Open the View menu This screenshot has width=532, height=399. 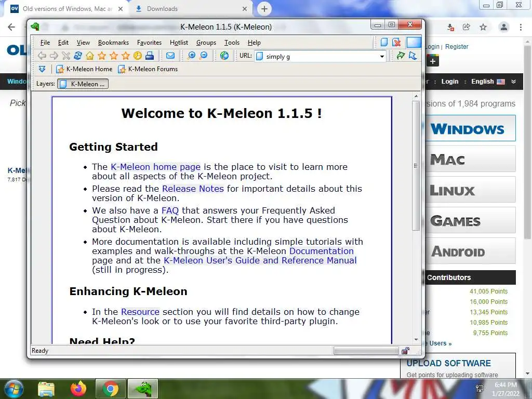(83, 43)
